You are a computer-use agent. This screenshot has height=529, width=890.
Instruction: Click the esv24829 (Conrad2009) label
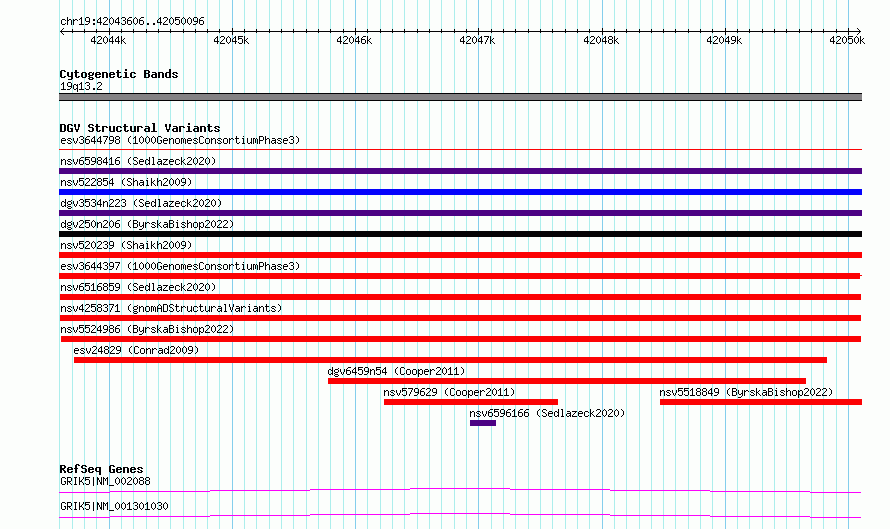point(136,350)
